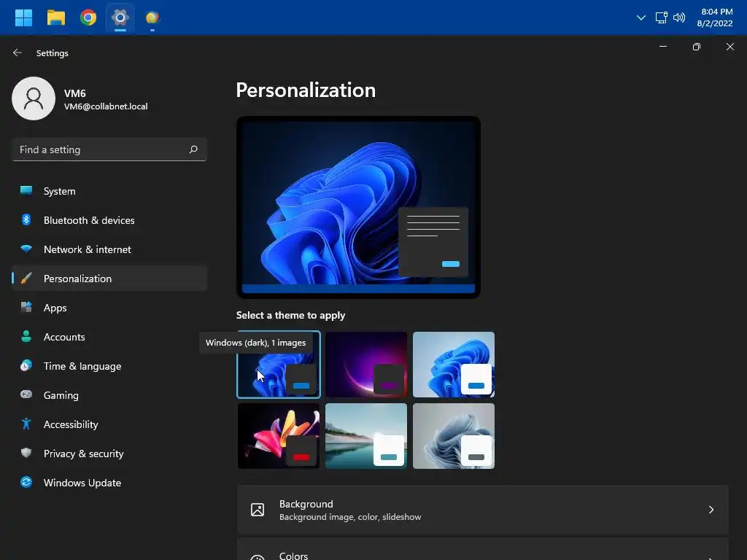Click the Accessibility figure icon
Viewport: 747px width, 560px height.
(26, 424)
